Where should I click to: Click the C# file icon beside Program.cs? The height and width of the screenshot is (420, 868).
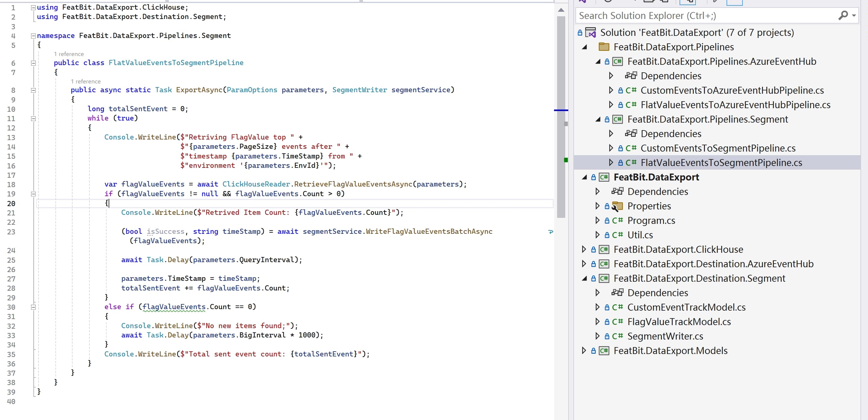[617, 221]
